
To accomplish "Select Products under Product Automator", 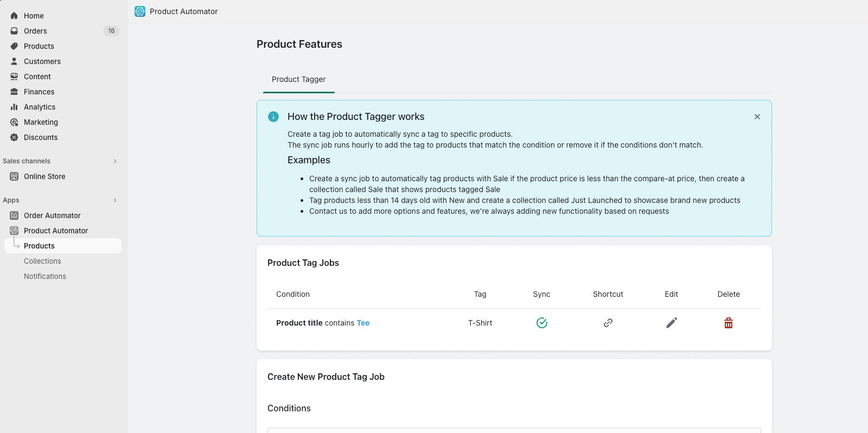I will pyautogui.click(x=63, y=246).
